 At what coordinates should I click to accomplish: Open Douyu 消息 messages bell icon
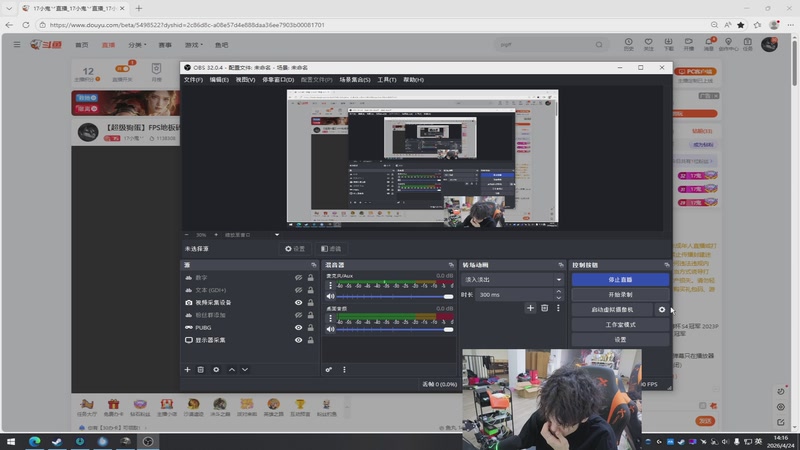coord(709,44)
